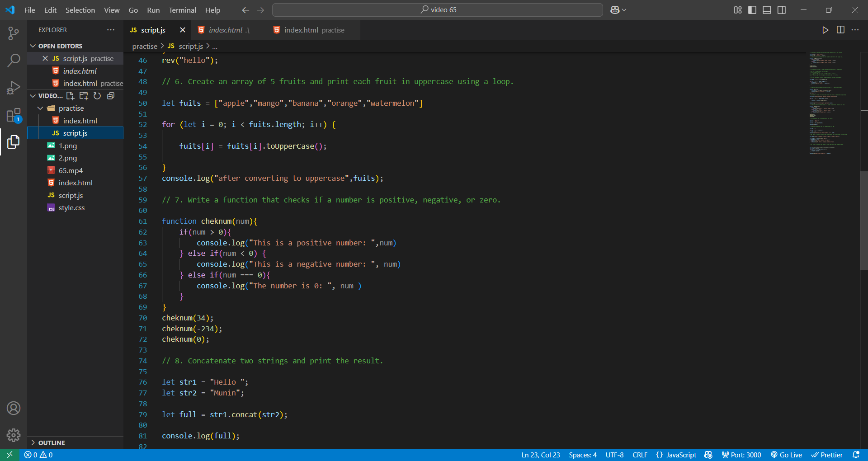
Task: Collapse all folders in explorer
Action: pos(111,96)
